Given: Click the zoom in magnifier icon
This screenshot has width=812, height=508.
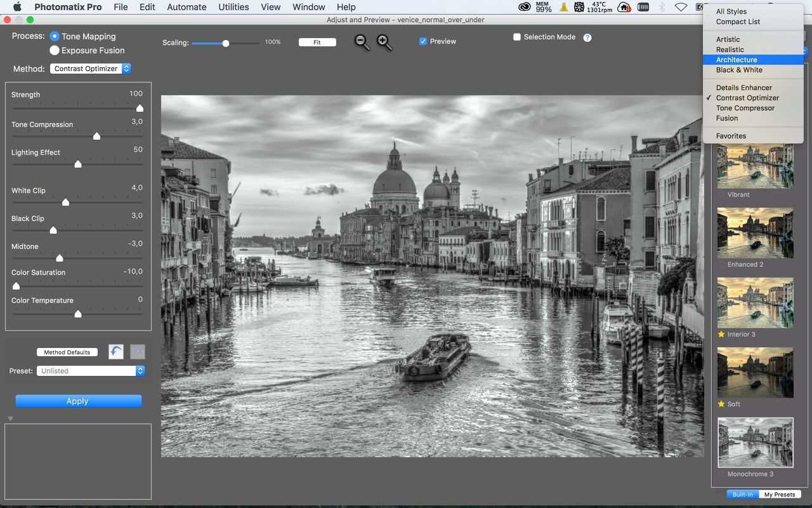Looking at the screenshot, I should (384, 43).
